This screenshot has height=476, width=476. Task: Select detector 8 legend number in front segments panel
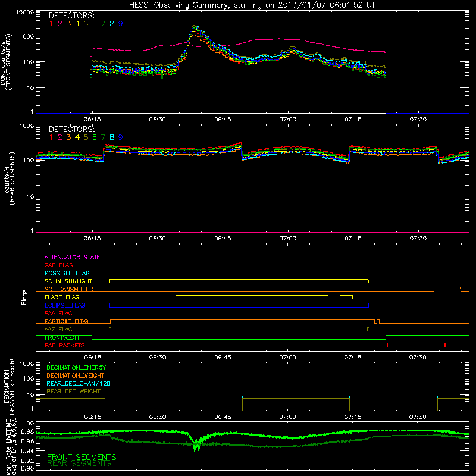112,24
